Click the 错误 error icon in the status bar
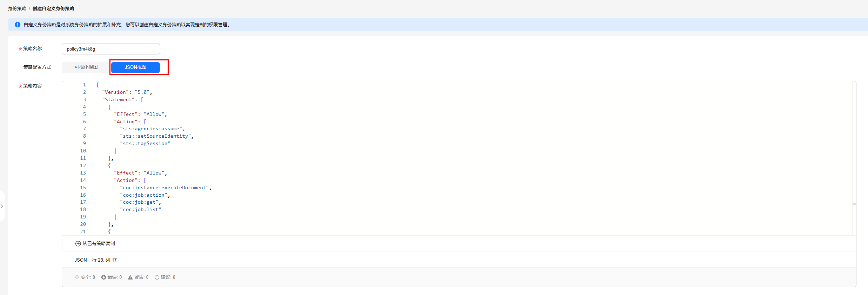This screenshot has height=295, width=868. [103, 277]
